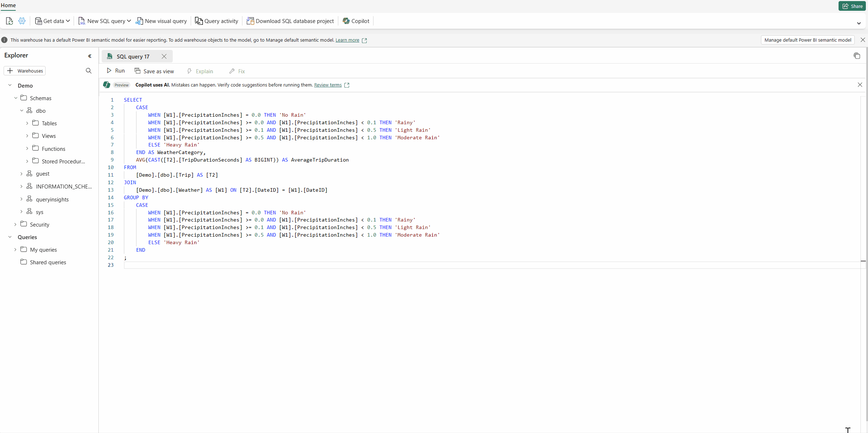Close the Copilot preview notice
Screen dimensions: 868x433
(860, 85)
